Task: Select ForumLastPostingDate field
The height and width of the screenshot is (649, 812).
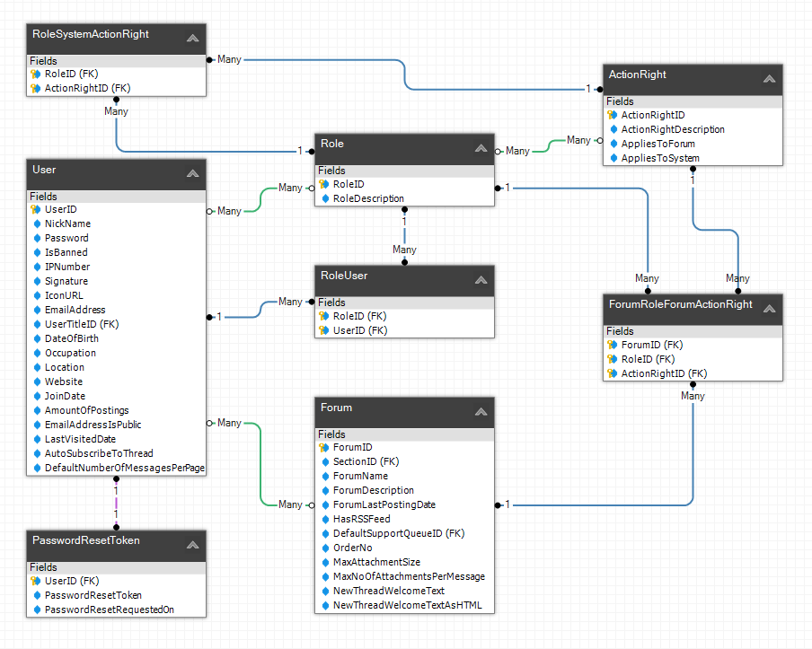Action: pyautogui.click(x=404, y=504)
